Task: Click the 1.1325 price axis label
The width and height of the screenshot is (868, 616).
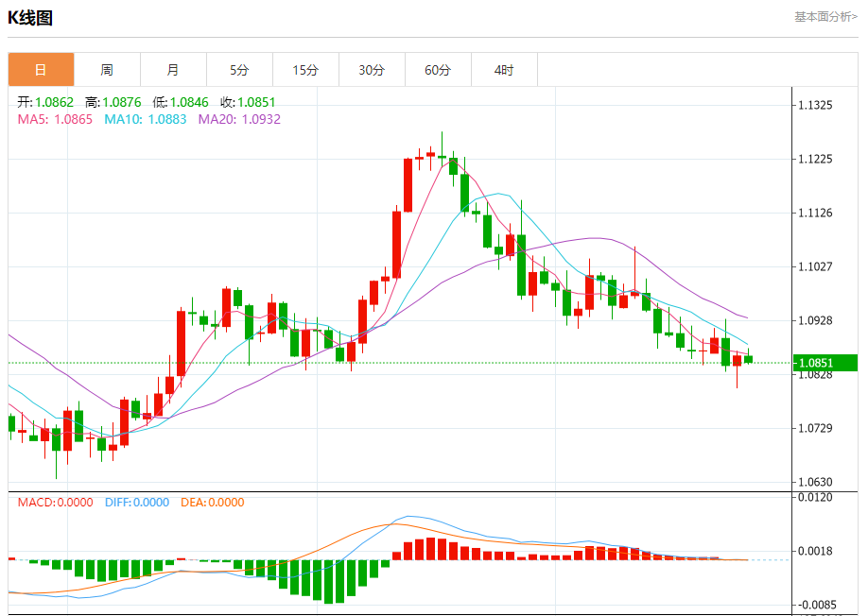Action: coord(815,105)
